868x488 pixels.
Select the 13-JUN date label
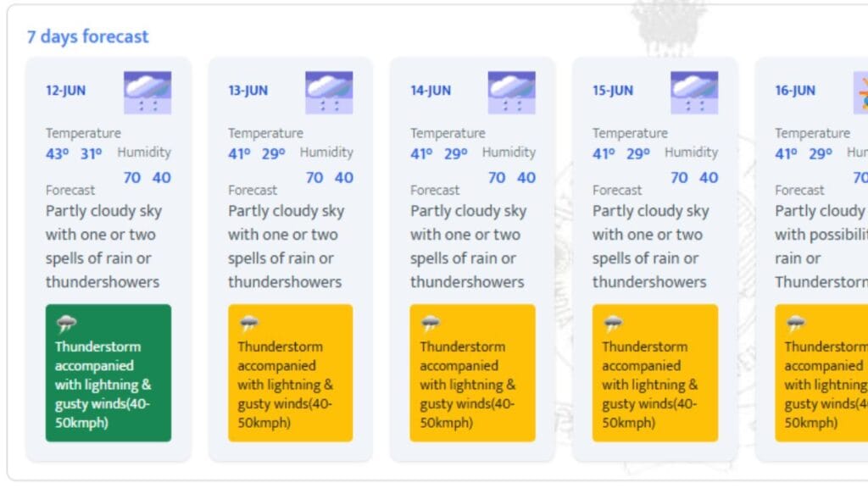pos(248,91)
